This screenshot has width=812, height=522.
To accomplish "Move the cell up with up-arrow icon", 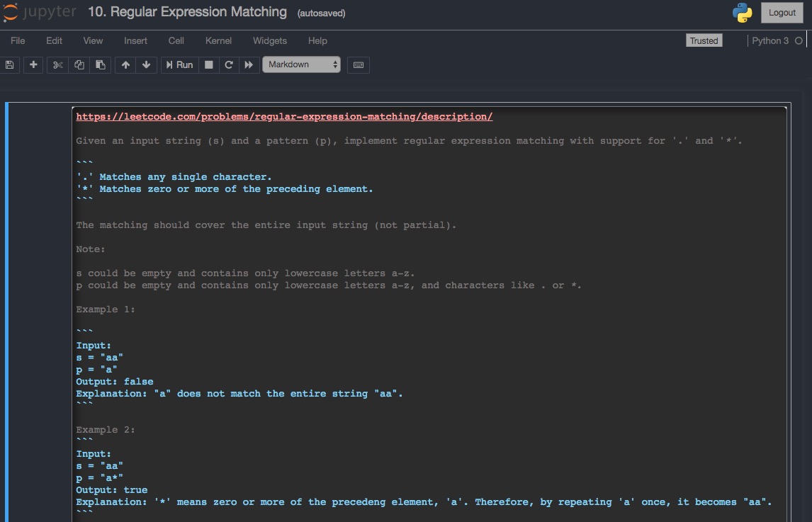I will pyautogui.click(x=125, y=64).
